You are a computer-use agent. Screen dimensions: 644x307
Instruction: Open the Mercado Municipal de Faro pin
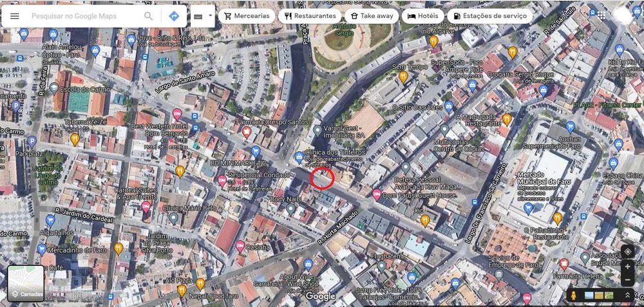(x=528, y=209)
